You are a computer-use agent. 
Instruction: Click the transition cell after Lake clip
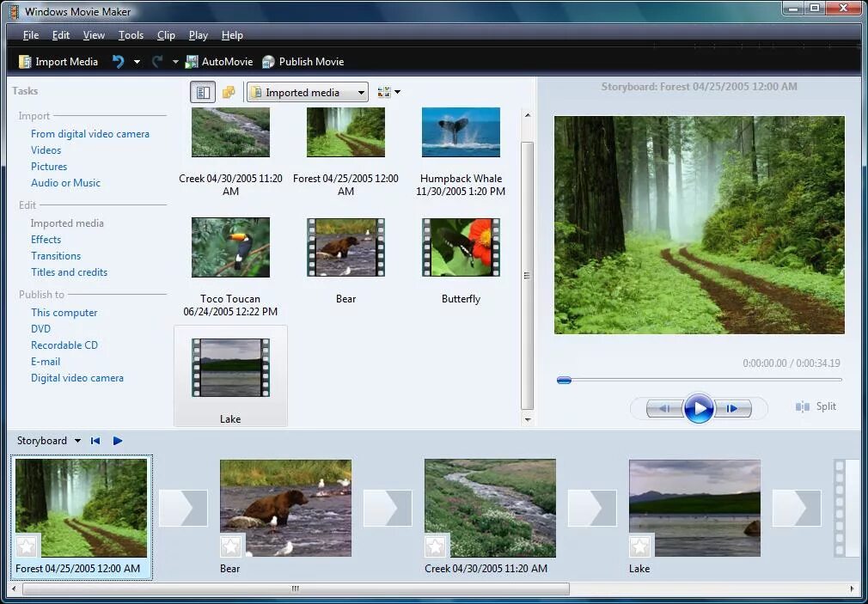click(797, 508)
